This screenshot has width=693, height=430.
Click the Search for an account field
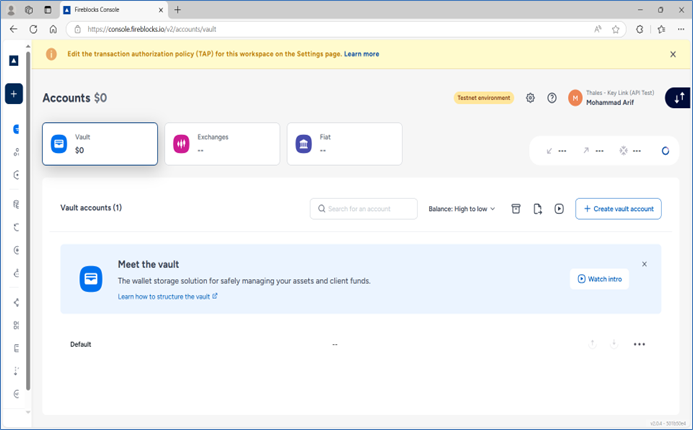pos(364,209)
